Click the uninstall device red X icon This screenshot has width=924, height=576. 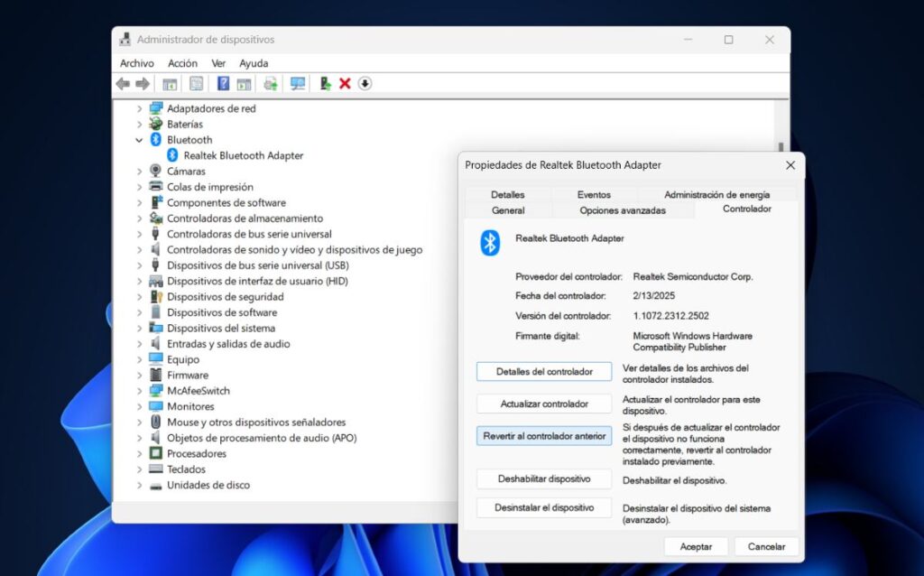346,83
